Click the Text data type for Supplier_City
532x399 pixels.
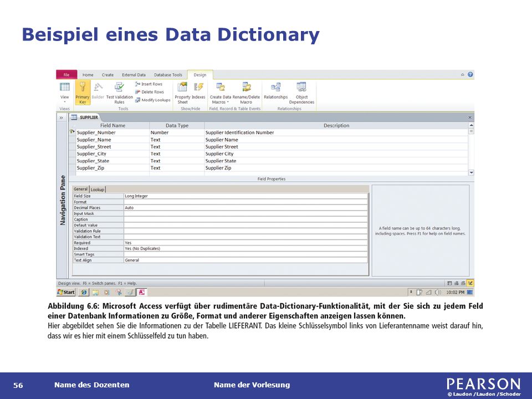[177, 154]
